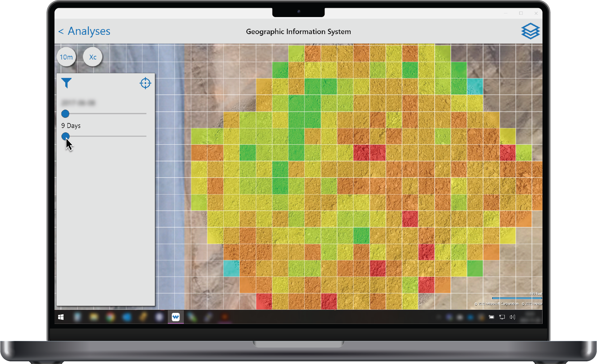Click the date slider handle
Image resolution: width=597 pixels, height=364 pixels.
point(66,114)
